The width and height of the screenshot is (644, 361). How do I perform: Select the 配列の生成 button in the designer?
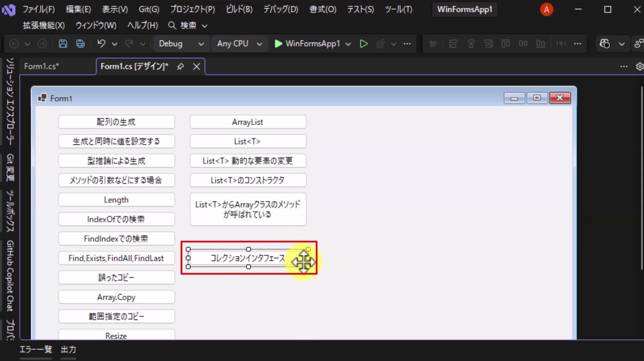pyautogui.click(x=116, y=122)
